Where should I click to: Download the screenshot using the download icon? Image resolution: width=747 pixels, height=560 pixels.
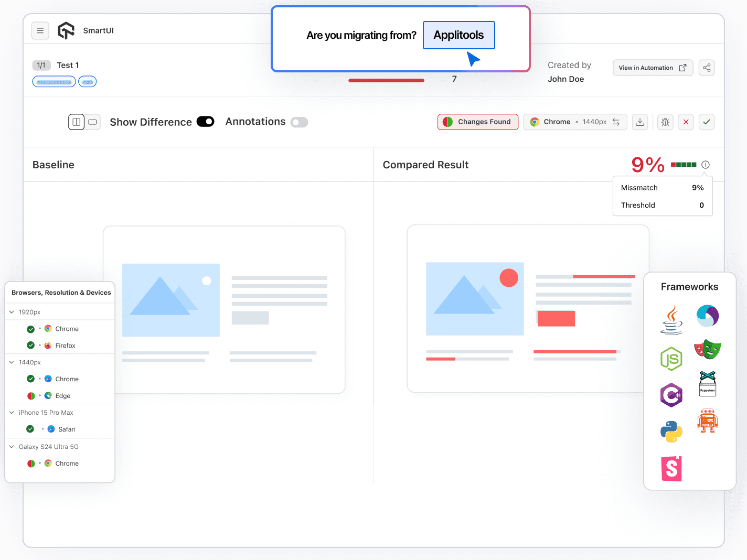[x=640, y=122]
